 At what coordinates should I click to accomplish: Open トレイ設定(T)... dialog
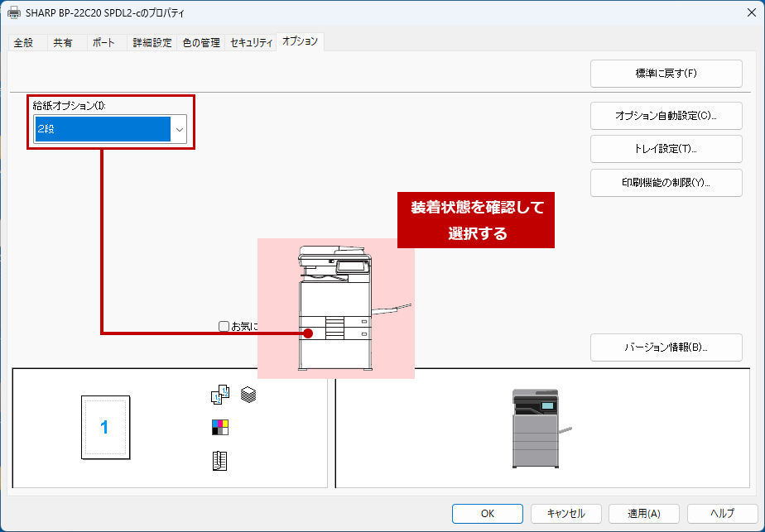(x=666, y=149)
